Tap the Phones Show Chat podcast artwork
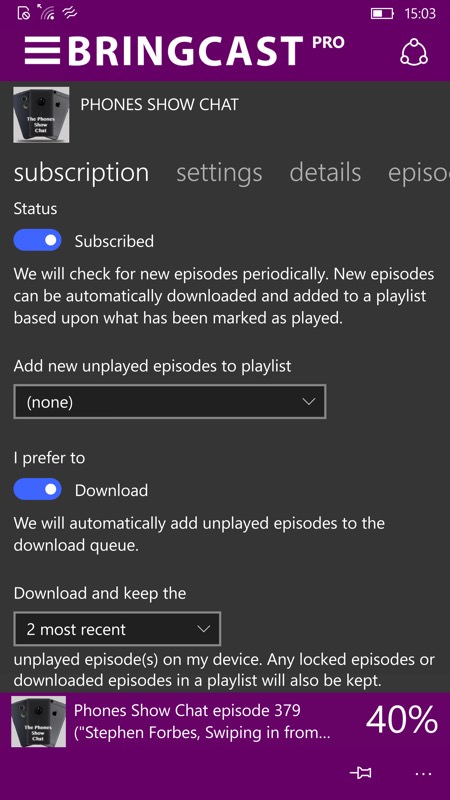 [41, 115]
